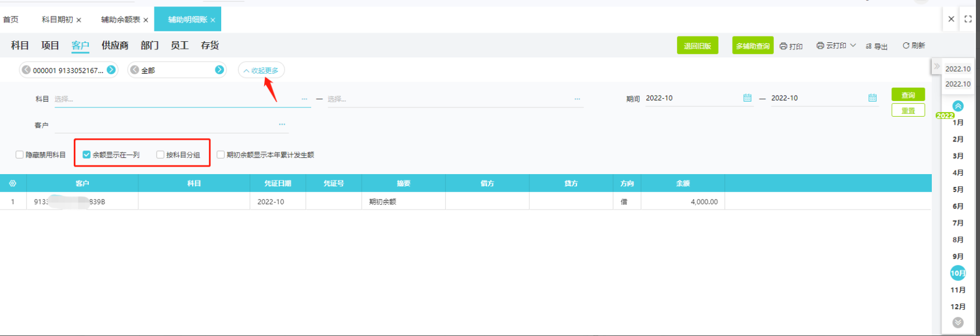This screenshot has height=336, width=980.
Task: Click the export (导出) icon button
Action: (869, 46)
